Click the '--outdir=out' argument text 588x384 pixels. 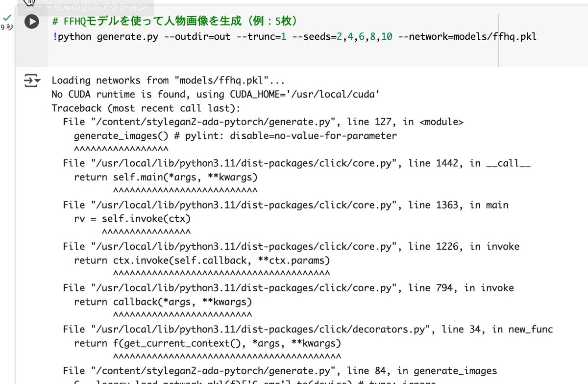(x=197, y=37)
